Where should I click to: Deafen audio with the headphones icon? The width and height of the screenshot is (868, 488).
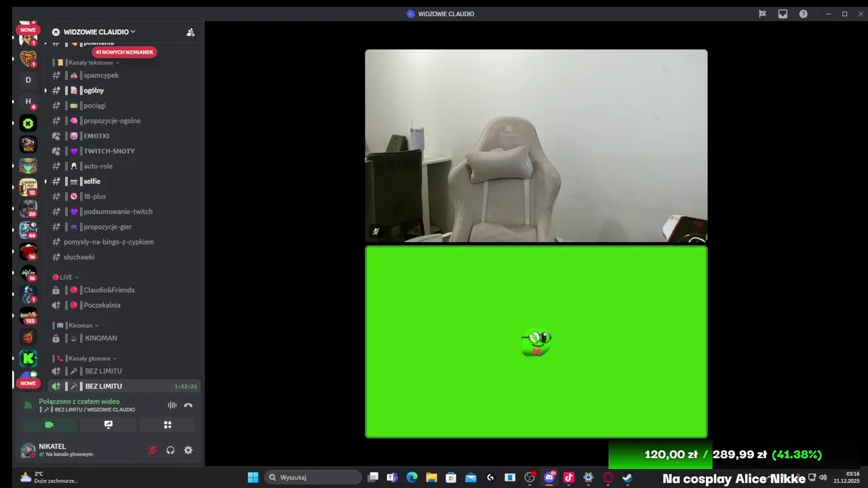click(170, 450)
